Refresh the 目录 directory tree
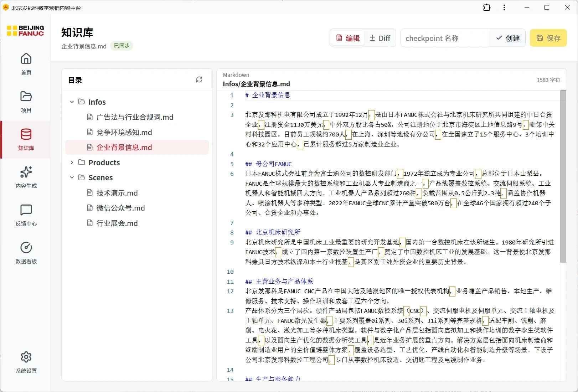 point(199,79)
